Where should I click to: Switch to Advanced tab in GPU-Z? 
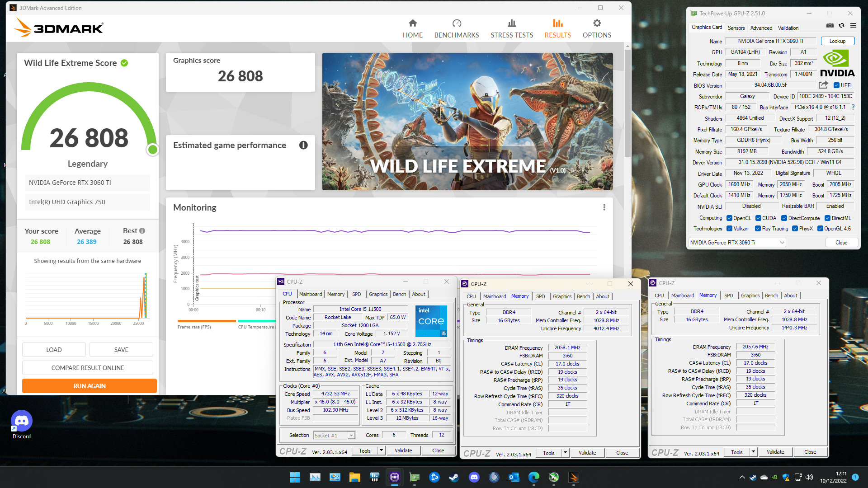pyautogui.click(x=761, y=28)
